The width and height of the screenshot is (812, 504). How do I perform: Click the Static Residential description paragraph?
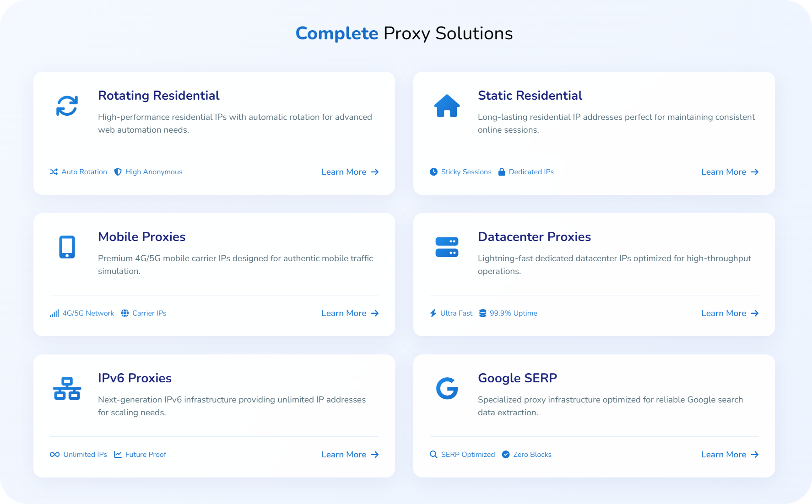(x=617, y=123)
